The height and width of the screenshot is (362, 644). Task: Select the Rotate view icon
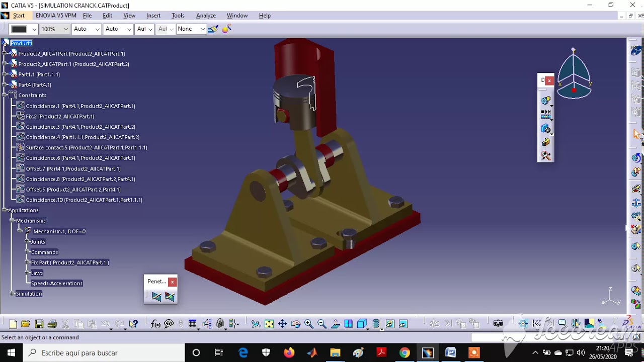pyautogui.click(x=295, y=324)
